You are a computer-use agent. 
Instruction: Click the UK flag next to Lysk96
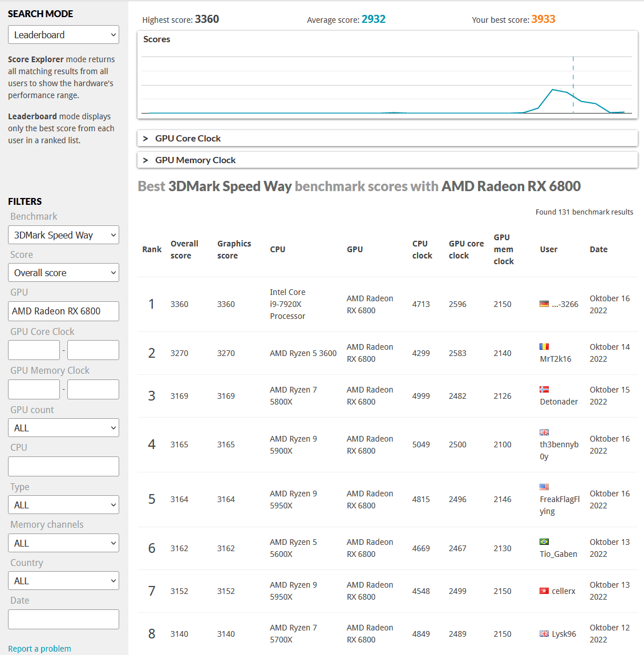tap(544, 634)
